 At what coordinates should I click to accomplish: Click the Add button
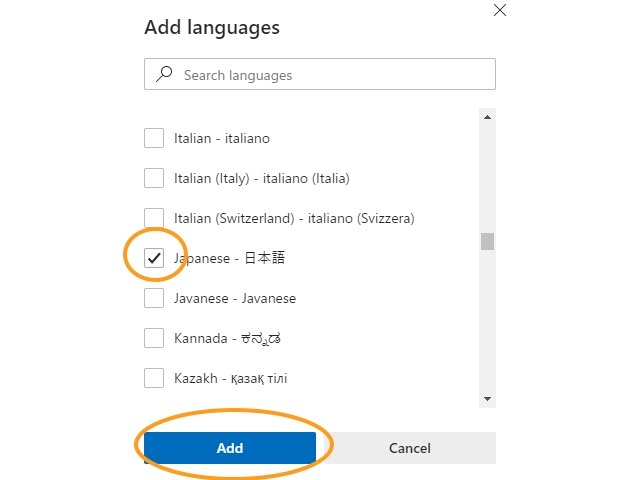(x=230, y=448)
